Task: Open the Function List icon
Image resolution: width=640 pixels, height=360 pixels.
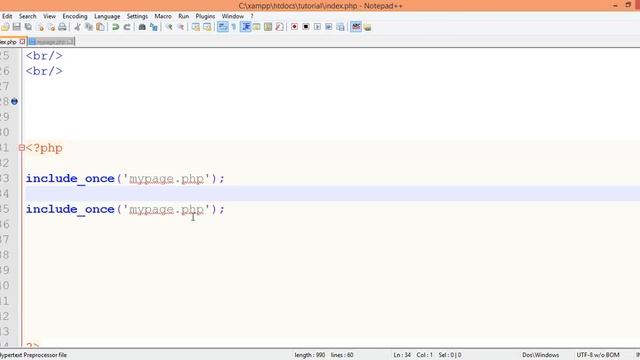Action: (279, 27)
